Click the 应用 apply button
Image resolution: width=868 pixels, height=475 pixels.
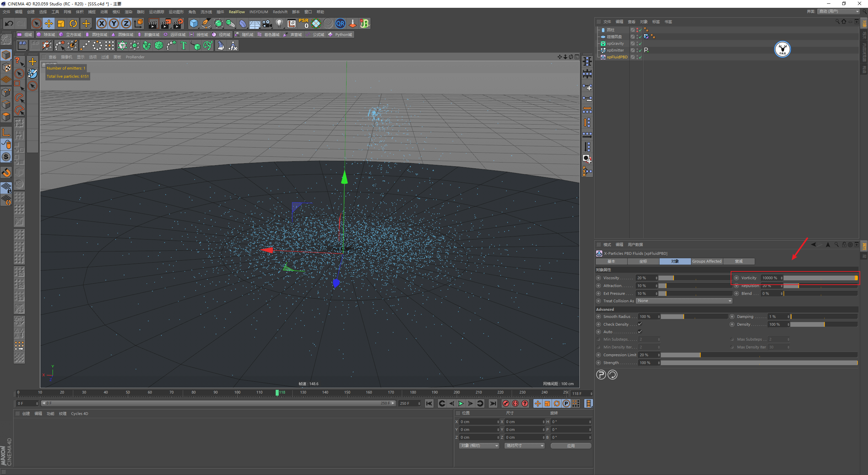[x=571, y=445]
